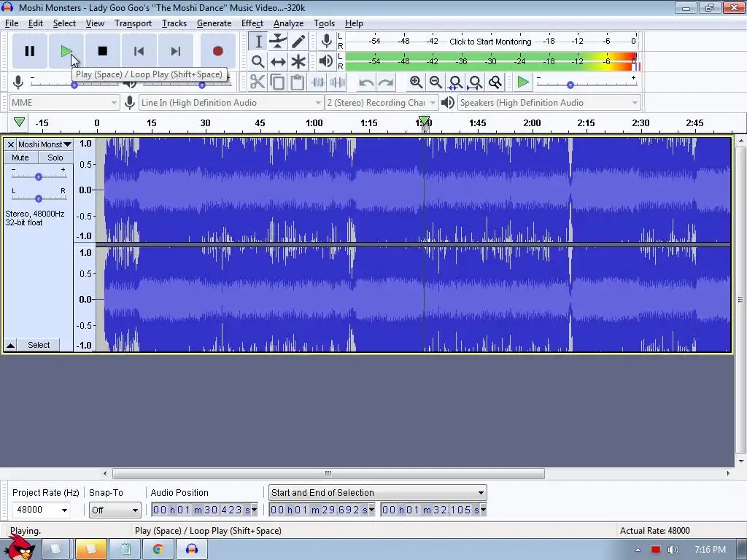Viewport: 747px width, 560px height.
Task: Select the Zoom magnifier tool
Action: (258, 61)
